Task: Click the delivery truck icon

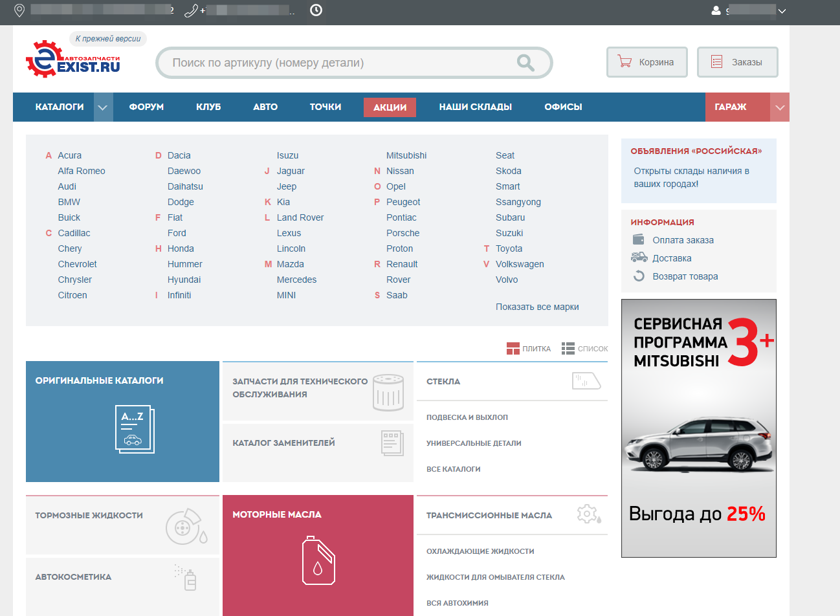Action: 639,258
